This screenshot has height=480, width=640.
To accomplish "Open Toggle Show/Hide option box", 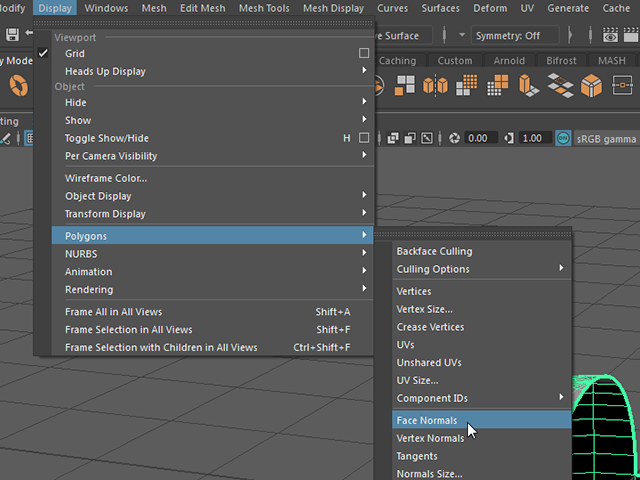I will [364, 138].
